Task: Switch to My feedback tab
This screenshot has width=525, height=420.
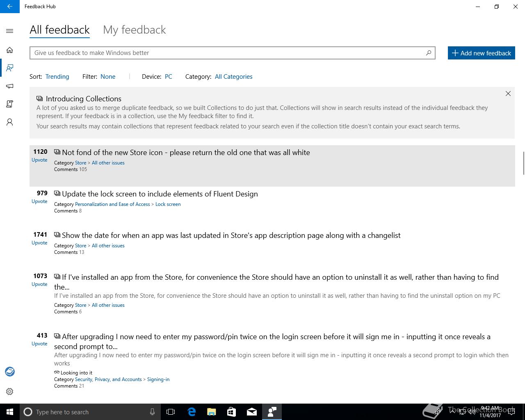Action: click(x=135, y=30)
